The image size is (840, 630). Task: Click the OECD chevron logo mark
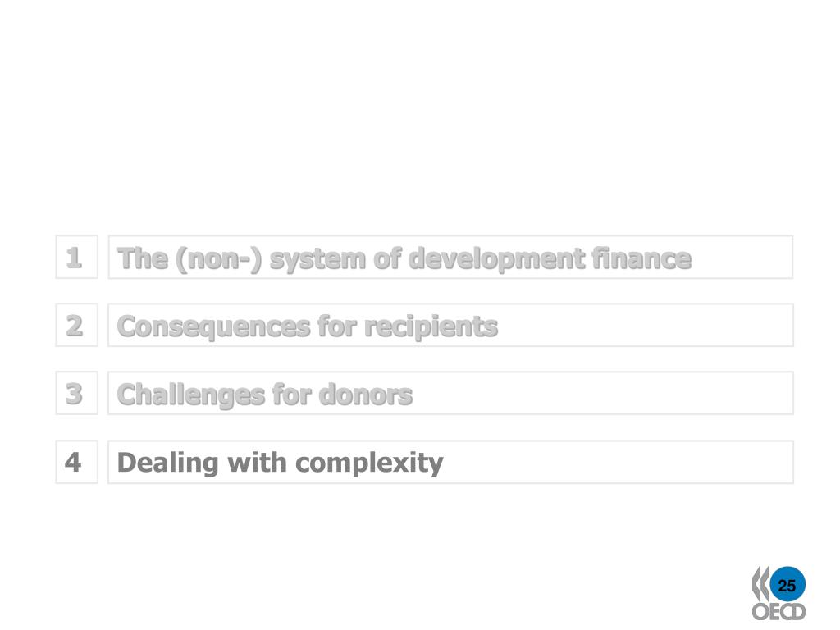pos(760,583)
